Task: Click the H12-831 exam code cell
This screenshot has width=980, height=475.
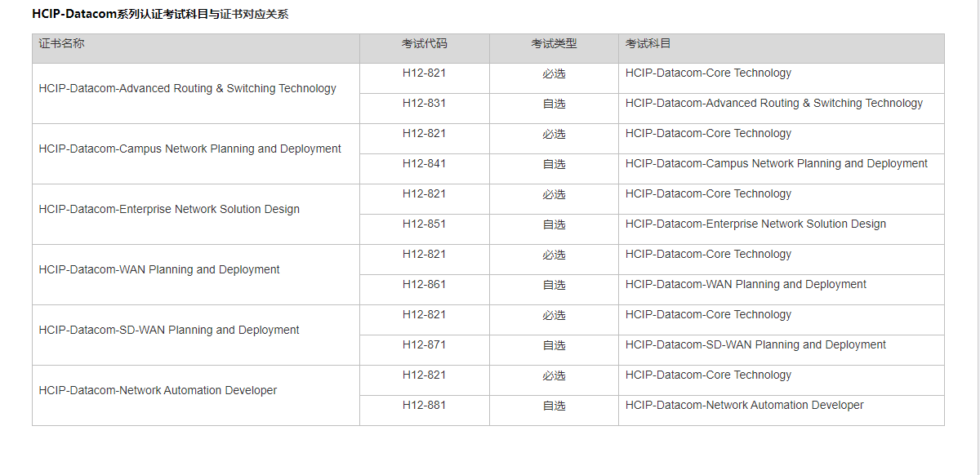Action: pyautogui.click(x=424, y=104)
